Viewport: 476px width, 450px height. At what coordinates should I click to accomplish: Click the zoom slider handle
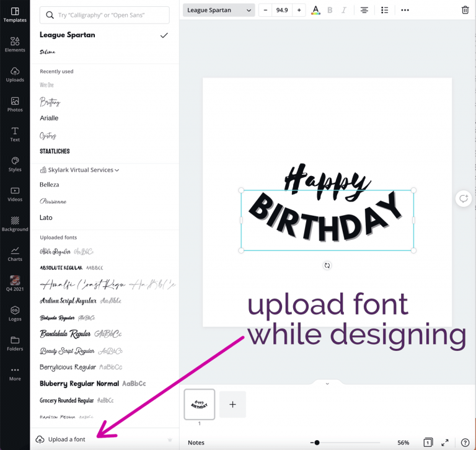pyautogui.click(x=317, y=443)
